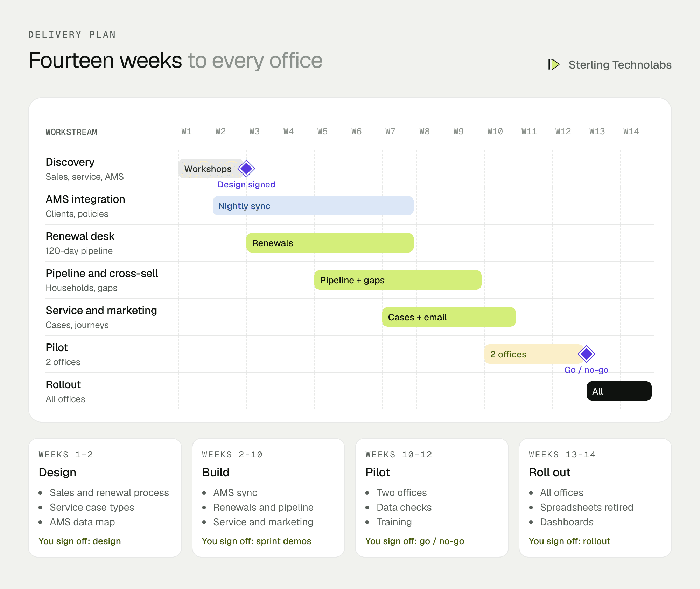Click the Cases, journeys subtitle
Viewport: 700px width, 589px height.
click(77, 325)
